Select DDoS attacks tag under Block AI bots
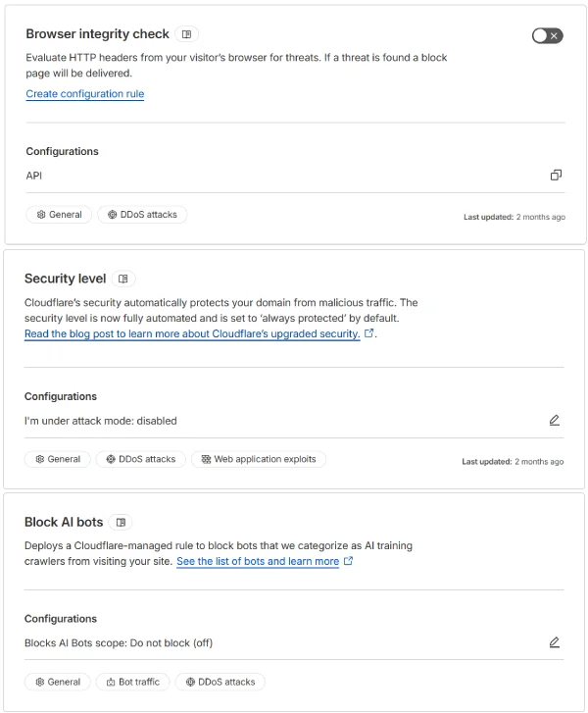588x713 pixels. [220, 682]
